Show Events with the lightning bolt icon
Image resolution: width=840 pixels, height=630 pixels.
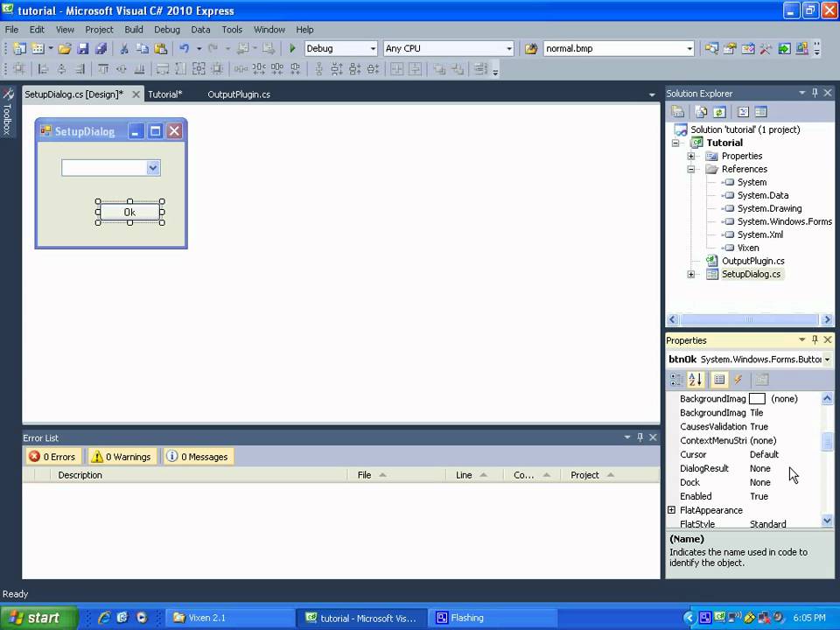click(738, 380)
